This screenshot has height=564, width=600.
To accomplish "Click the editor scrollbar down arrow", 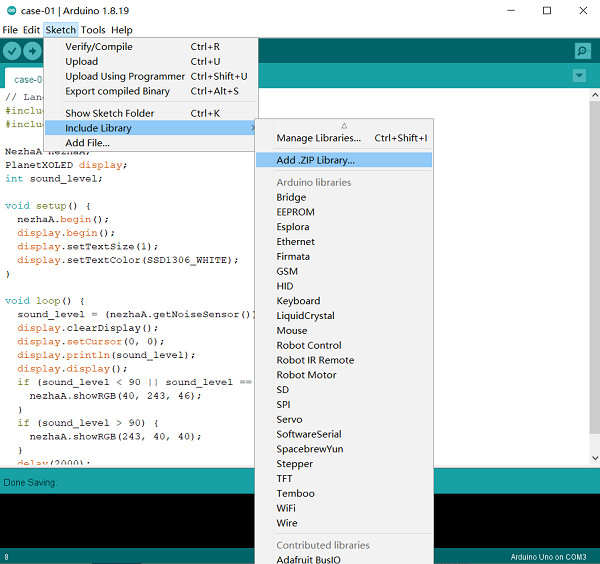I will (595, 458).
